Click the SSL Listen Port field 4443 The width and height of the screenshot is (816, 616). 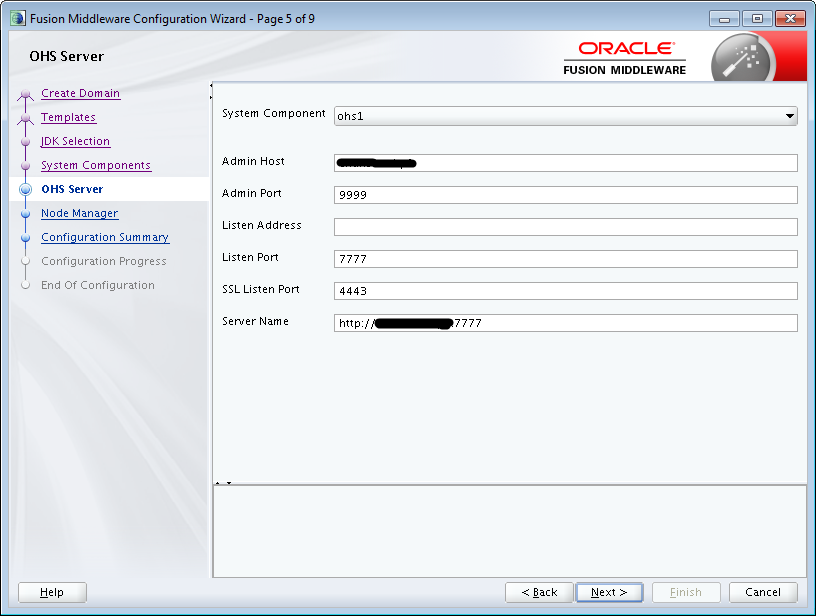tap(566, 291)
